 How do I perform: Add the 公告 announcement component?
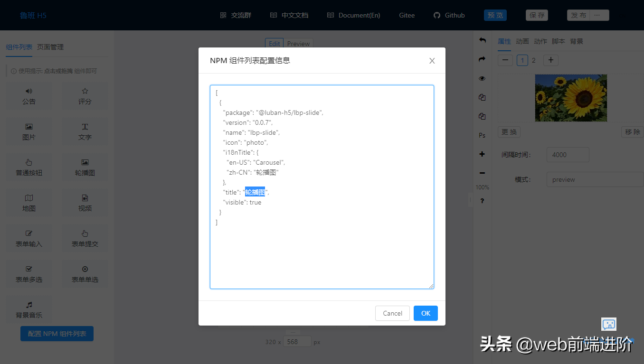[x=29, y=96]
